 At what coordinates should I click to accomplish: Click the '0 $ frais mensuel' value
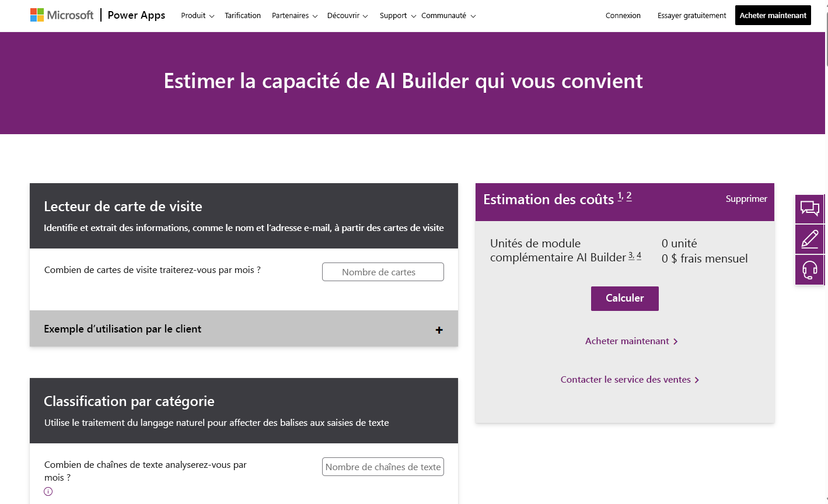(x=705, y=258)
